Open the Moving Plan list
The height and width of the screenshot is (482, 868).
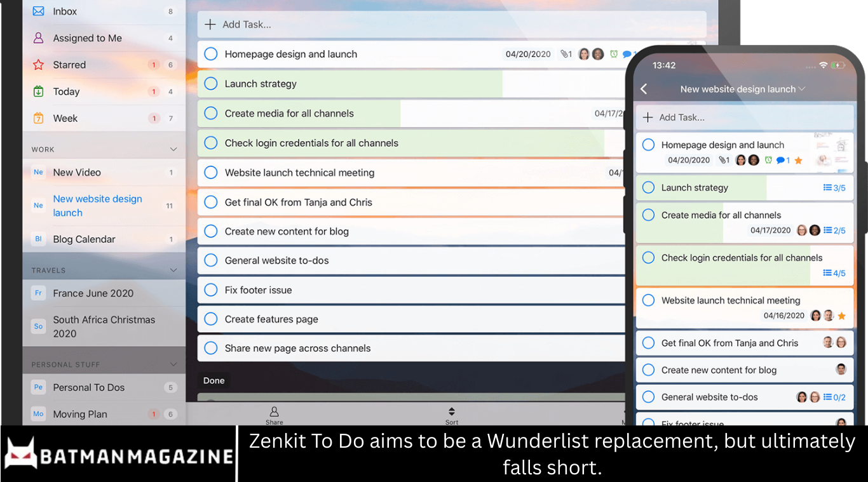coord(79,414)
